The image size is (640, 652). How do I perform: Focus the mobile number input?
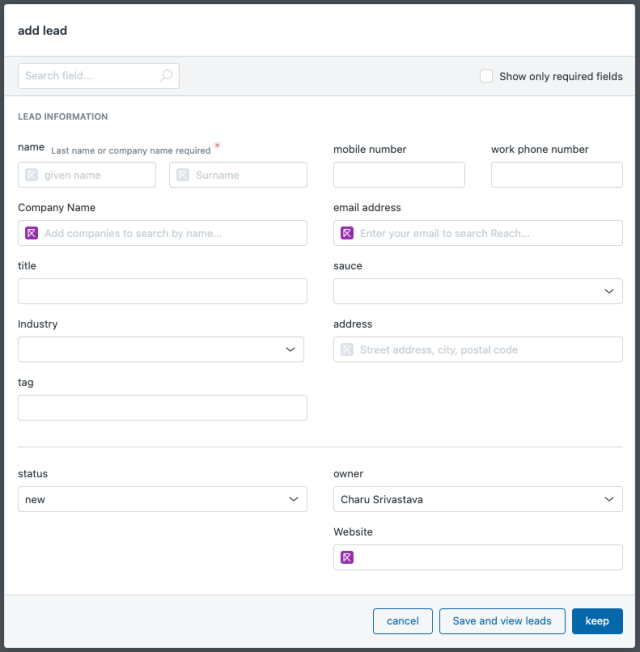coord(399,175)
